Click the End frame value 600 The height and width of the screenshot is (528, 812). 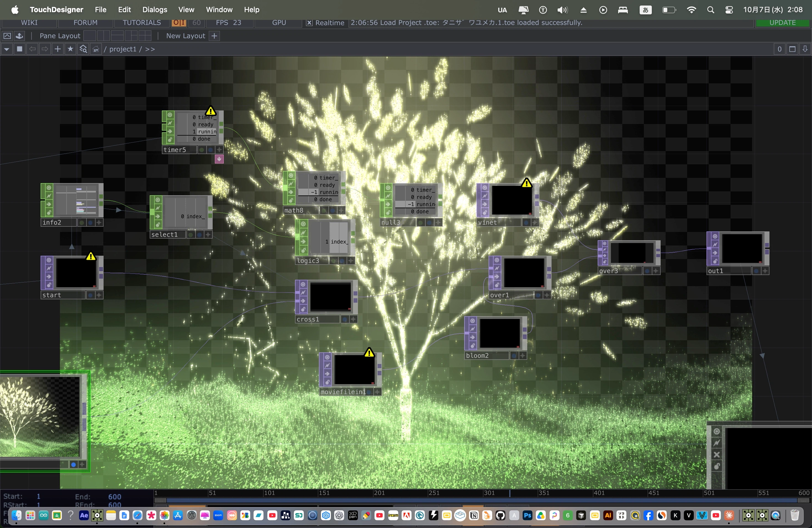115,497
